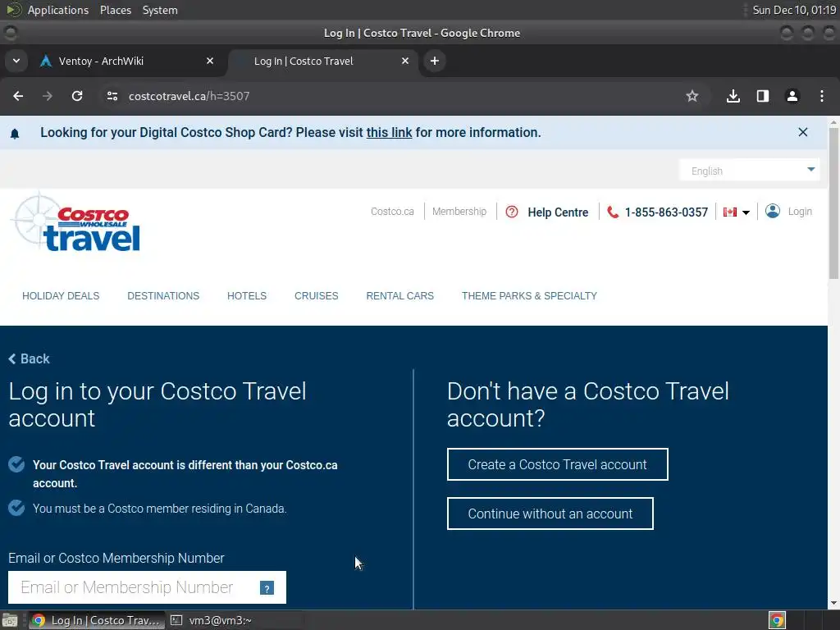Click Log In Costco Travel taskbar button

[96, 620]
